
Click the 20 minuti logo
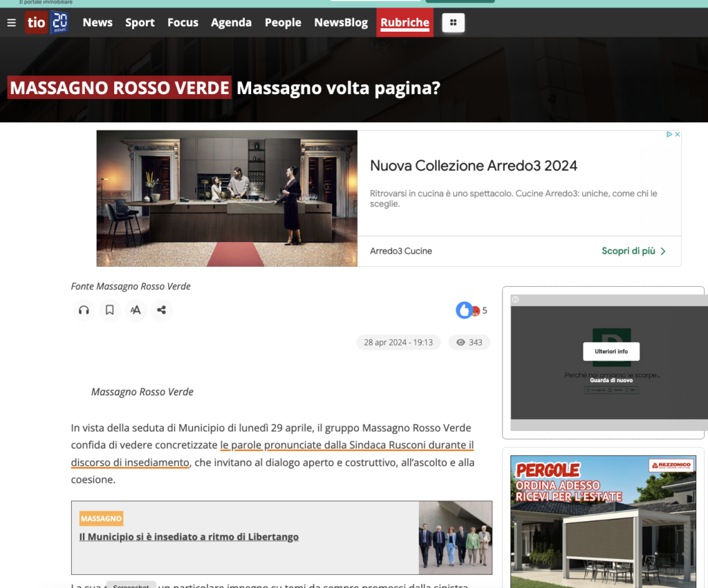pyautogui.click(x=60, y=22)
